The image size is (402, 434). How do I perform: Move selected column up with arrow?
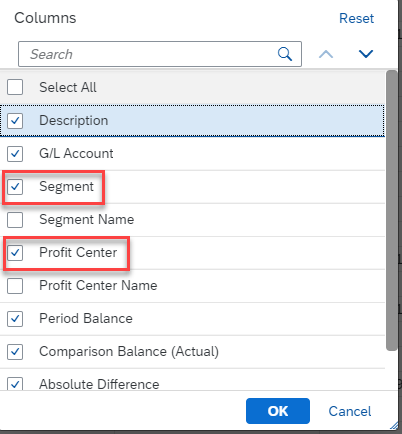pos(326,54)
